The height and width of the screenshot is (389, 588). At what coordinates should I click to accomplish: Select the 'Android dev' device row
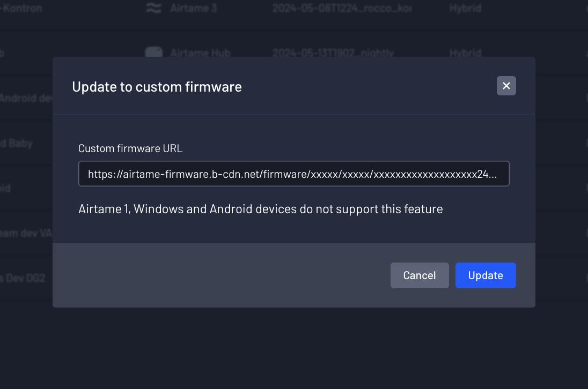25,98
